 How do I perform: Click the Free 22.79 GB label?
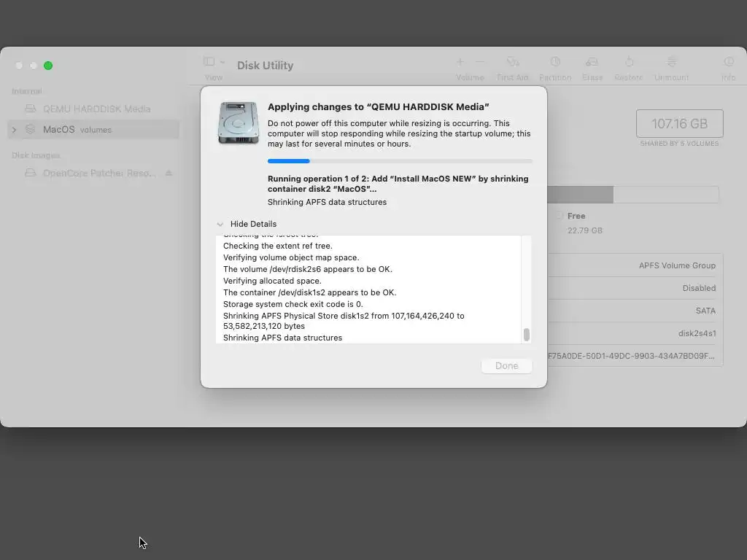(585, 223)
